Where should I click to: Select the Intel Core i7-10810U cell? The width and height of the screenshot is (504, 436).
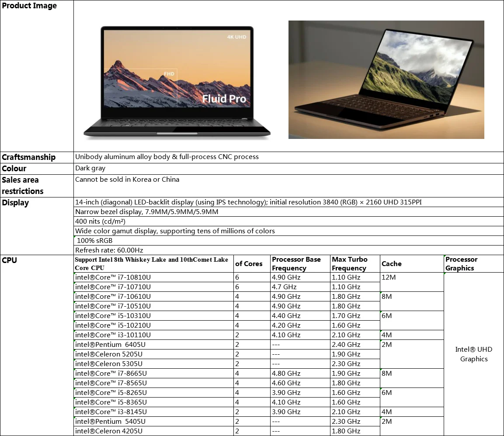coord(153,277)
